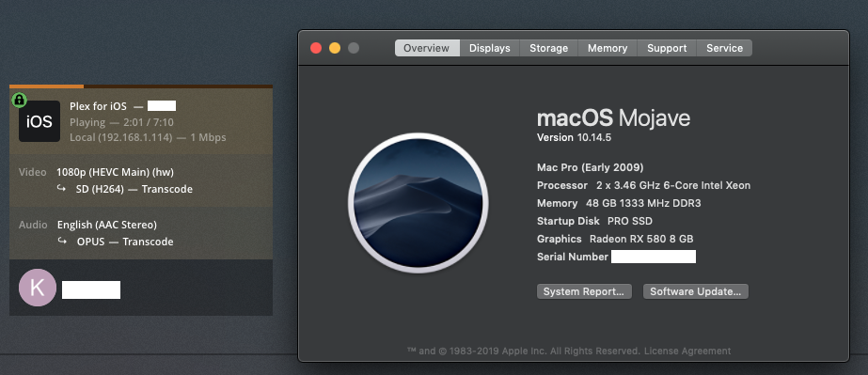
Task: Open the Service tab
Action: [x=724, y=48]
